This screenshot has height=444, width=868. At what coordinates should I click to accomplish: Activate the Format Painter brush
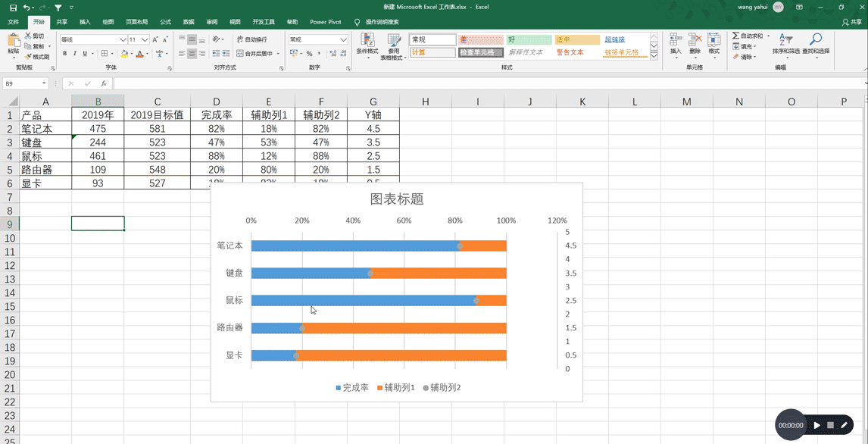coord(37,57)
